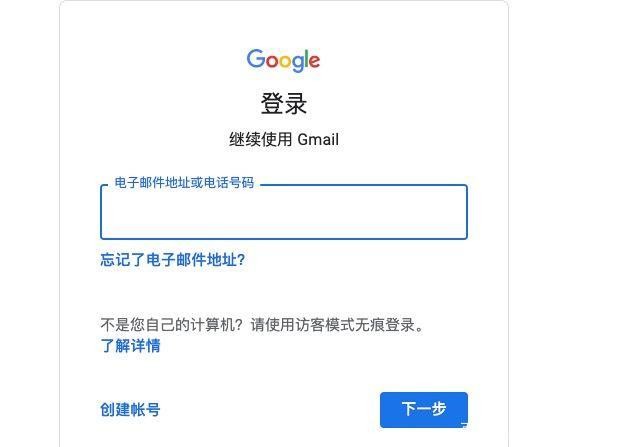The height and width of the screenshot is (447, 621).
Task: Click the green letter l in logo
Action: tap(306, 59)
